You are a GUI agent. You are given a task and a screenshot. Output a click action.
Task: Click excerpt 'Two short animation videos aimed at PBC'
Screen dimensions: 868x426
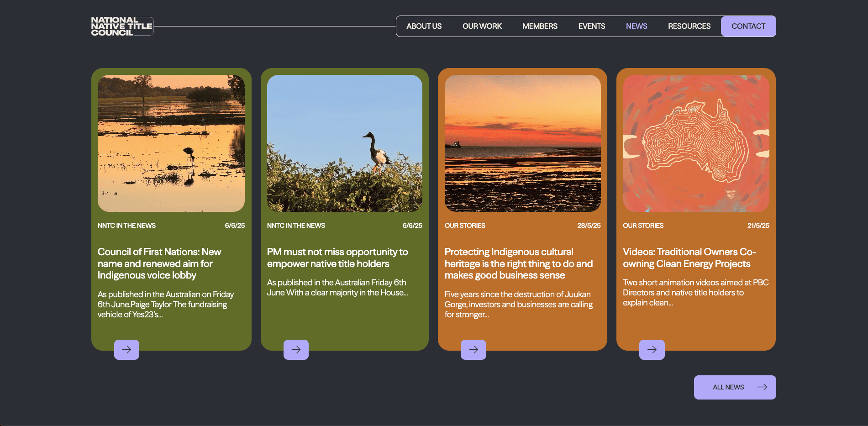point(696,293)
